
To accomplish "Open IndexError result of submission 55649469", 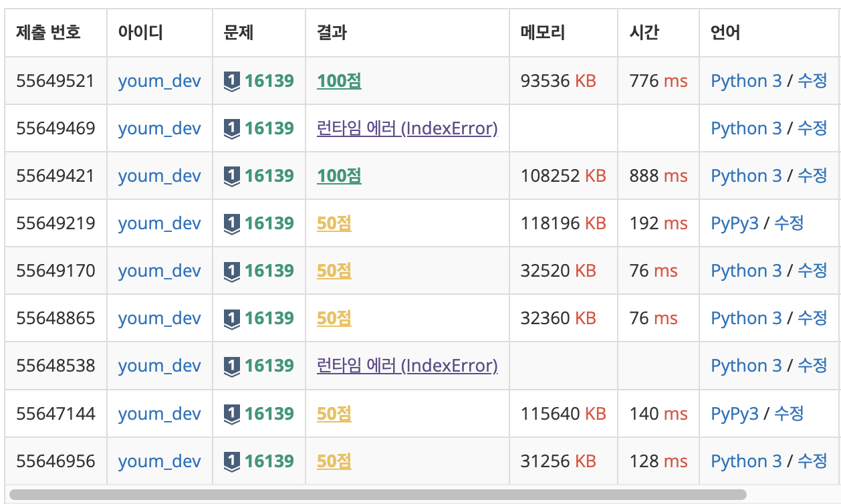I will pyautogui.click(x=407, y=128).
